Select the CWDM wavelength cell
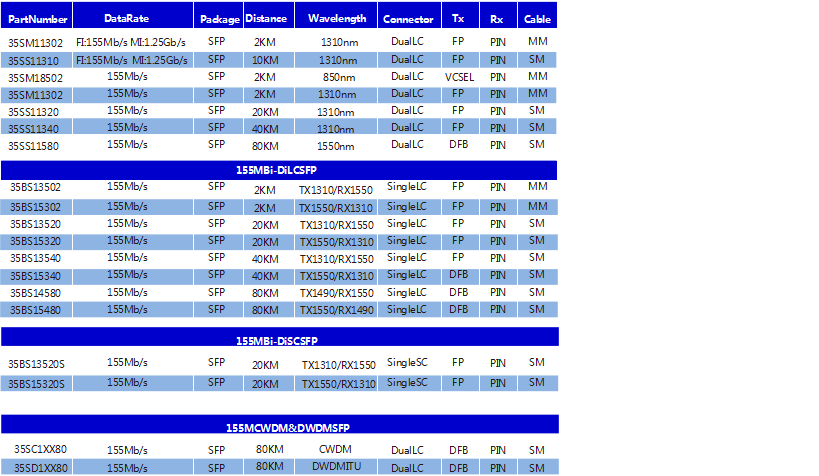The image size is (819, 476). (x=335, y=449)
